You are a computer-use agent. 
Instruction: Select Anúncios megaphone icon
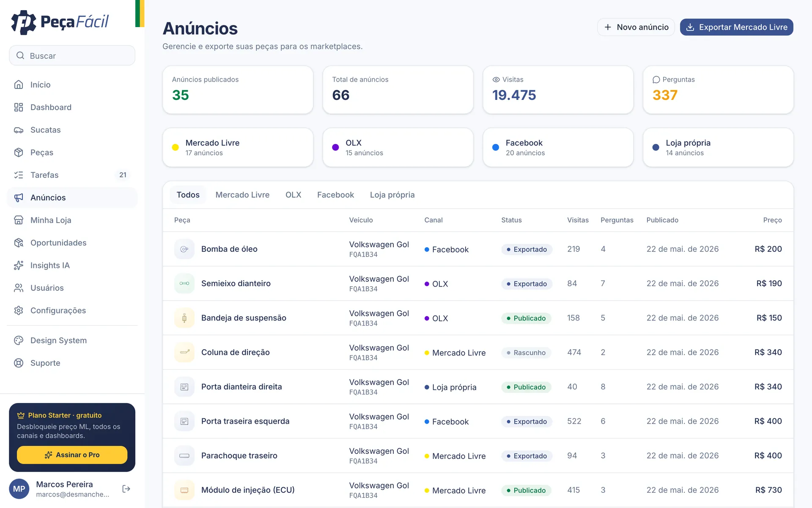(19, 198)
